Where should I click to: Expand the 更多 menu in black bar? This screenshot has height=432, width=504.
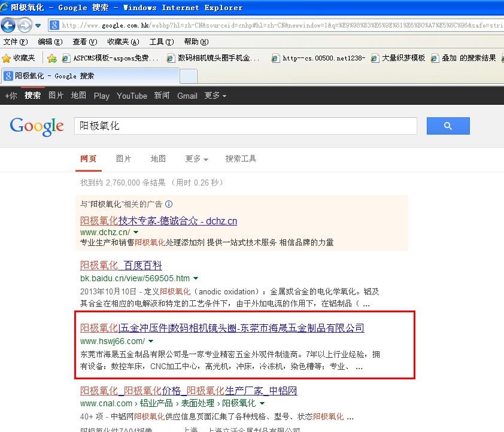215,96
